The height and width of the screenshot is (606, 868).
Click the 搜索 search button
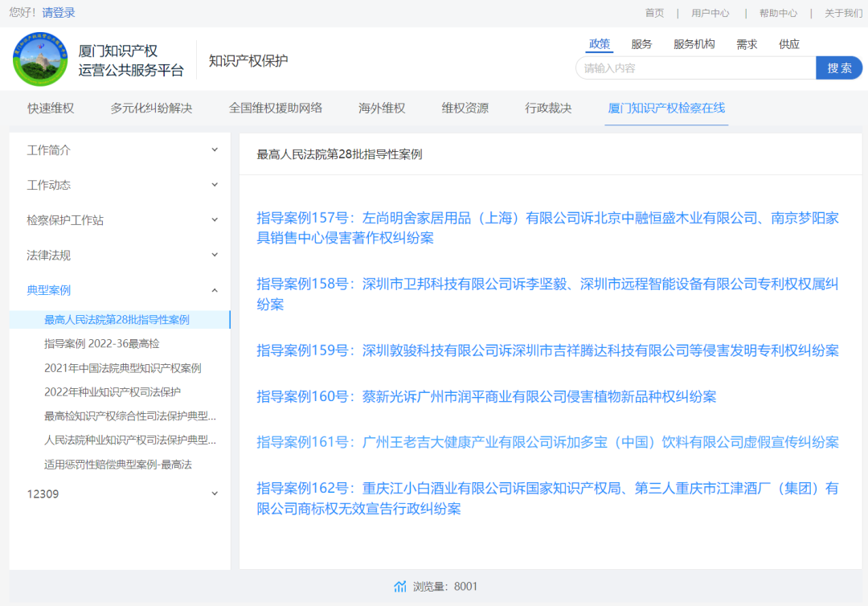point(838,68)
